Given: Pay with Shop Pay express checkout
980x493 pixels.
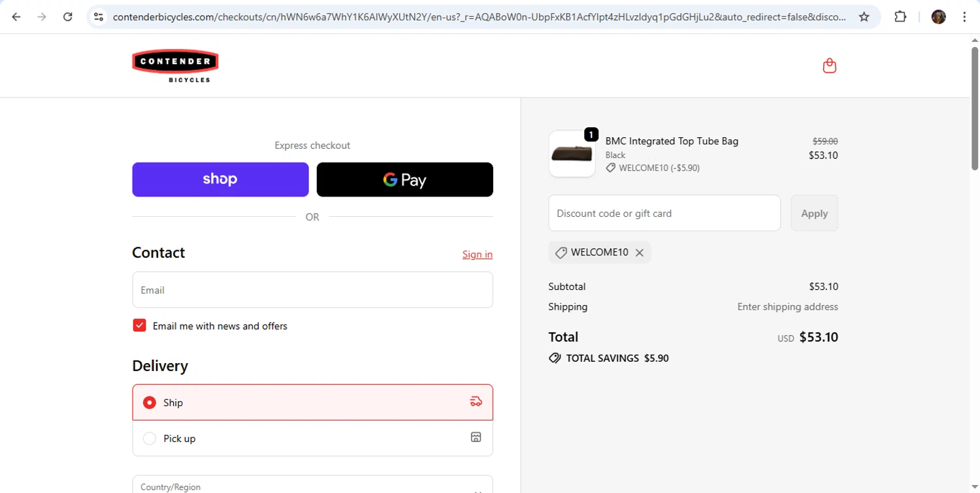Looking at the screenshot, I should tap(220, 180).
